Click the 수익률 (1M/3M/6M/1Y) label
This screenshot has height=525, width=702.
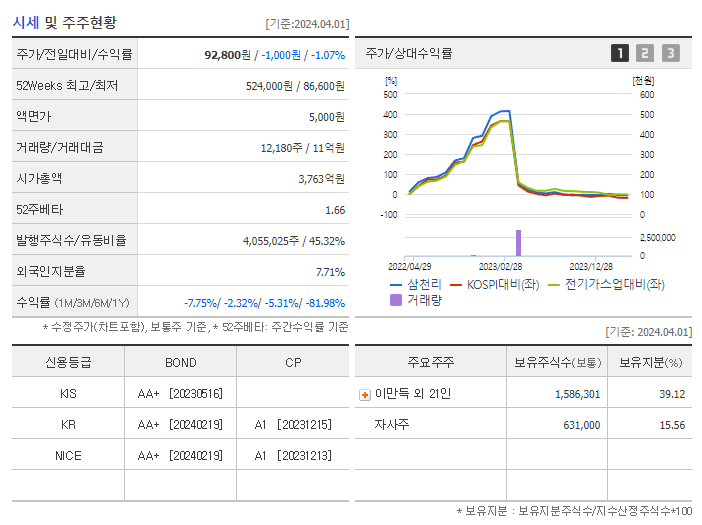[73, 303]
